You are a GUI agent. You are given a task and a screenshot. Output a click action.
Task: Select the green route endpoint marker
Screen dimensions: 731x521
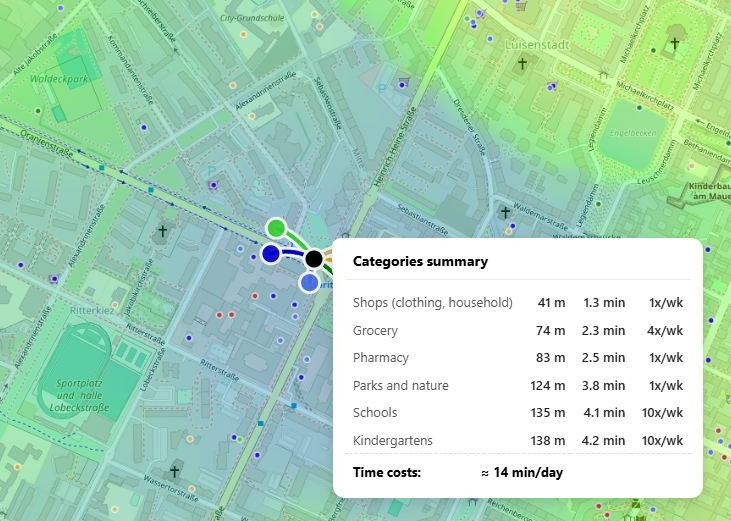coord(276,228)
